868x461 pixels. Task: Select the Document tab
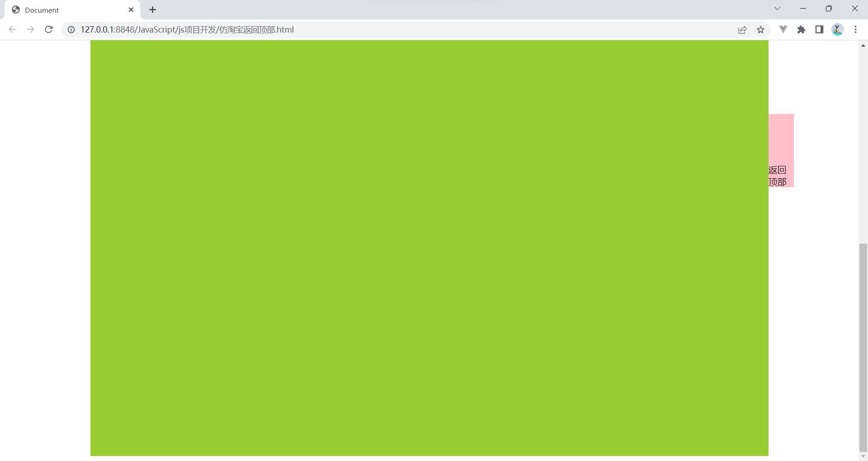pos(72,9)
